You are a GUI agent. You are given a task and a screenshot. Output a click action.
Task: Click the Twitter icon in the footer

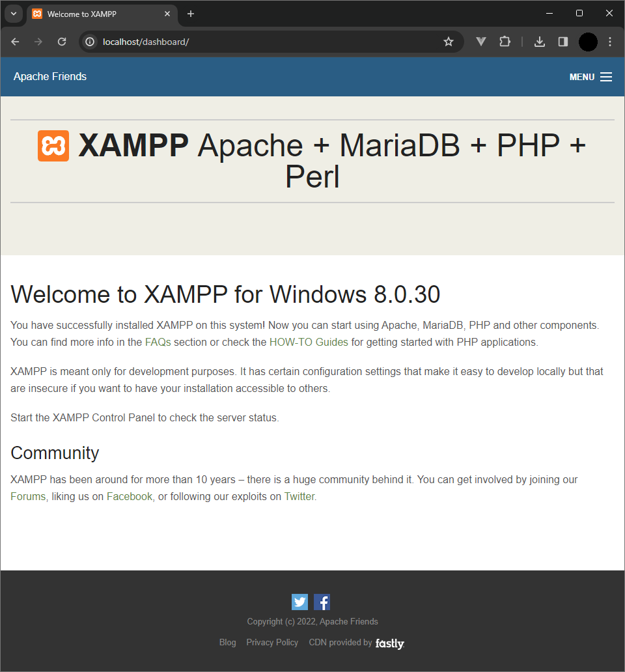[x=299, y=602]
